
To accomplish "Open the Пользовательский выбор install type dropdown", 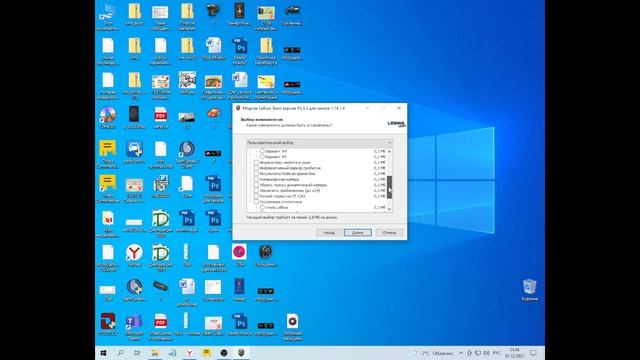I will [x=319, y=143].
